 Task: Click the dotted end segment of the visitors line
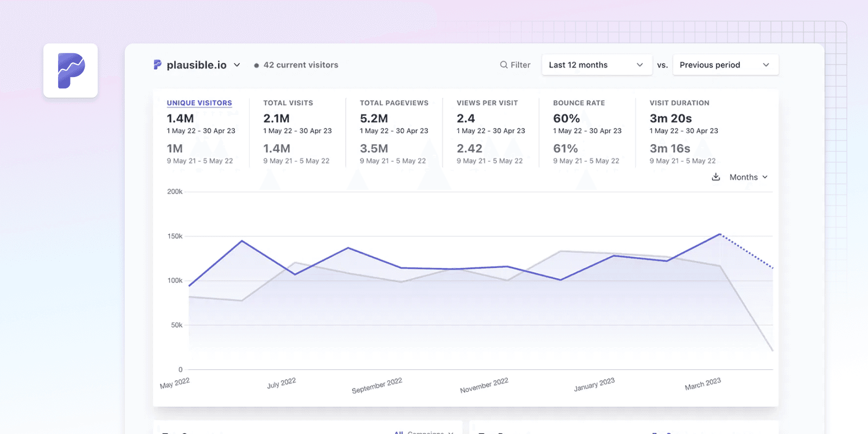(746, 251)
